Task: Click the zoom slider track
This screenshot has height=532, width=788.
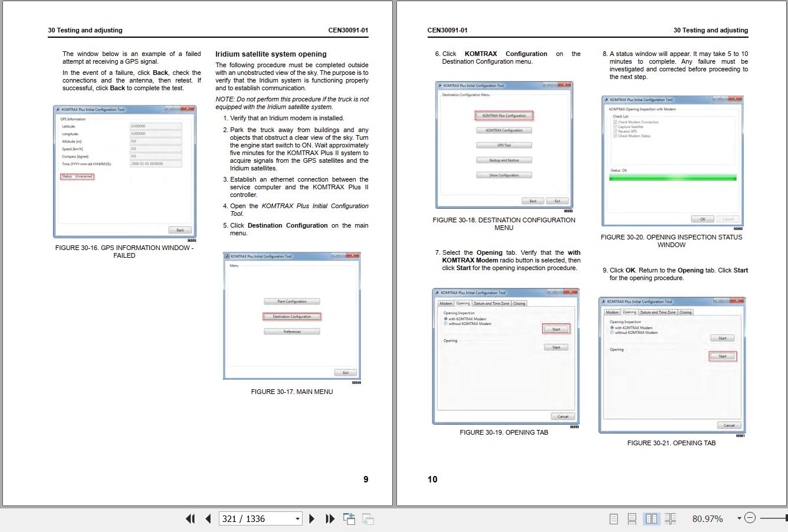Action: click(x=774, y=518)
